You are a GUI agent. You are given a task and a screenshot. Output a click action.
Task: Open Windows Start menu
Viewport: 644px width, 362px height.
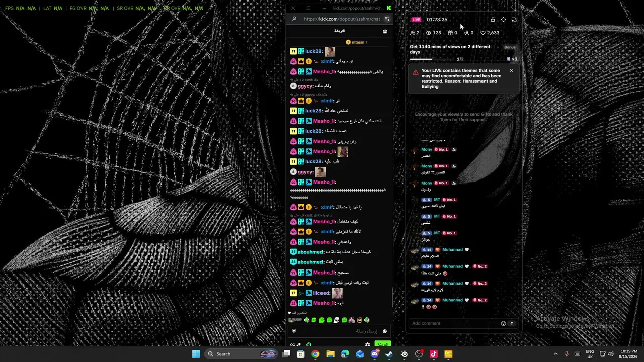coord(196,354)
